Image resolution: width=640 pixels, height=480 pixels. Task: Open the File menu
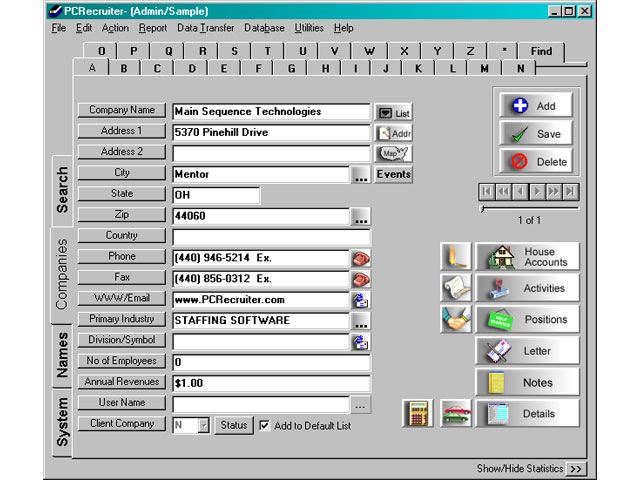click(58, 28)
